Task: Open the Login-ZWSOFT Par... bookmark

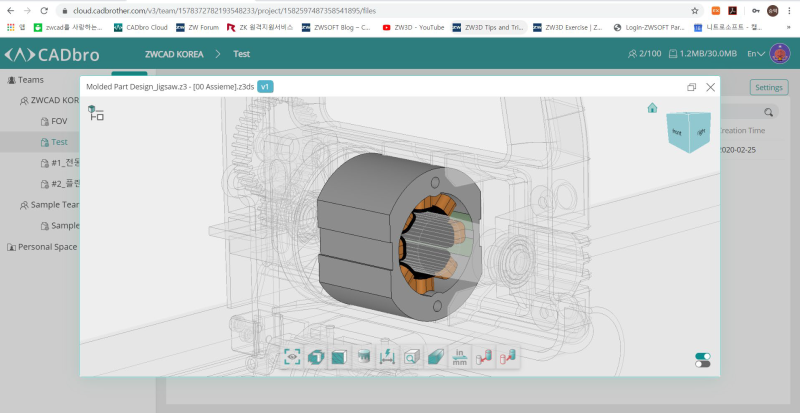Action: click(649, 28)
